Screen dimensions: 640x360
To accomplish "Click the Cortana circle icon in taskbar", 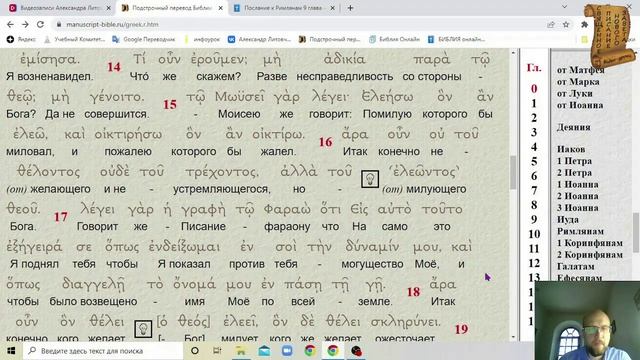I will pyautogui.click(x=195, y=351).
